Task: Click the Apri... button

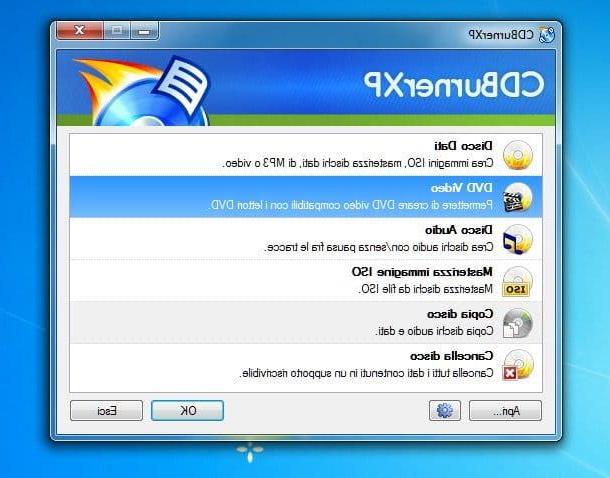Action: 505,410
